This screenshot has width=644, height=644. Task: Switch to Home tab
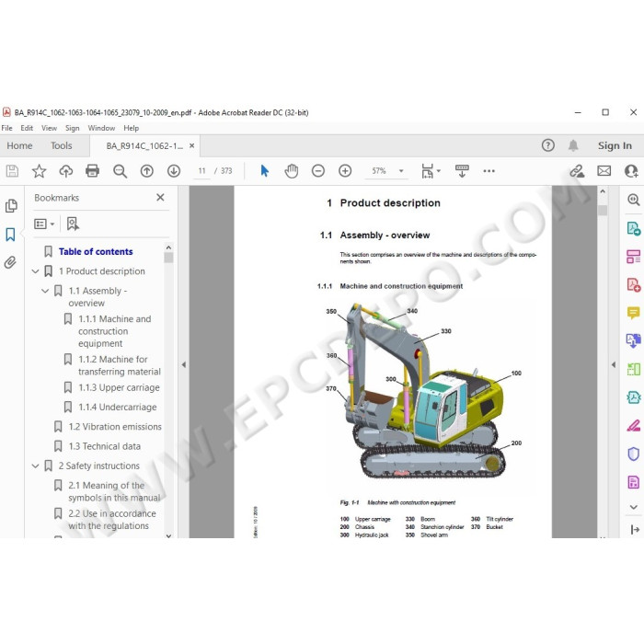pyautogui.click(x=19, y=145)
